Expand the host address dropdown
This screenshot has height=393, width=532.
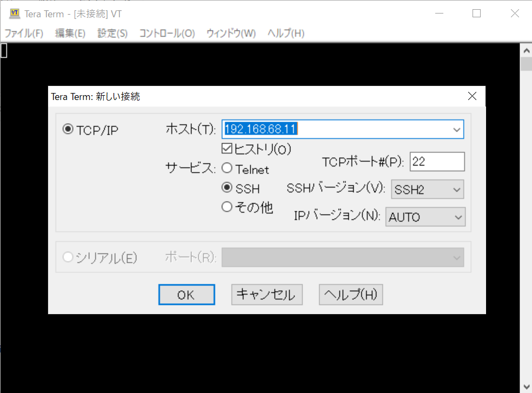(x=457, y=130)
